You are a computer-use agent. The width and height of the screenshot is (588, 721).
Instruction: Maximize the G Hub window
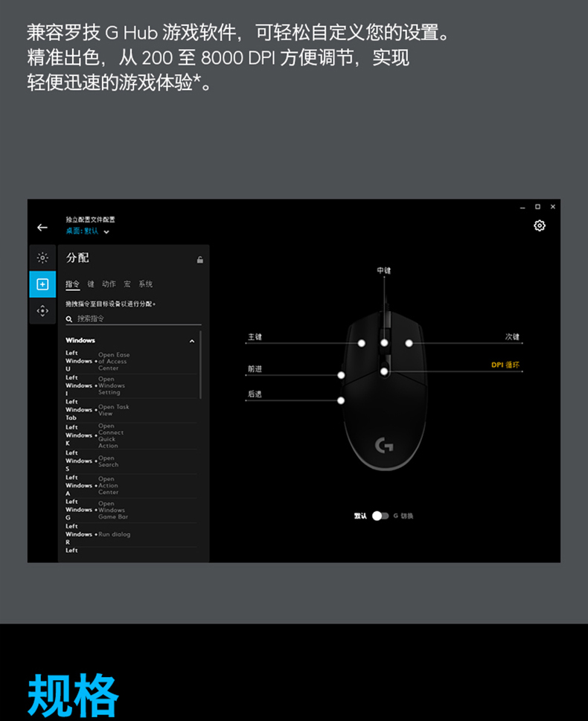(537, 207)
